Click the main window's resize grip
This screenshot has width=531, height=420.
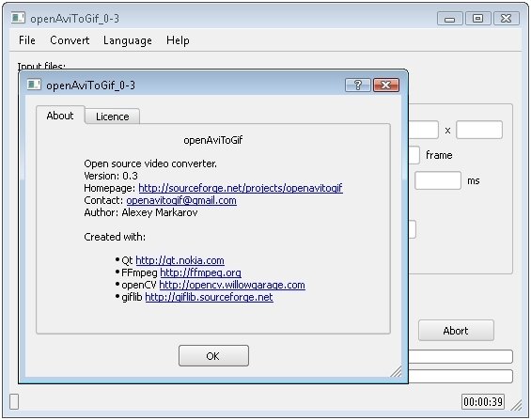point(517,406)
